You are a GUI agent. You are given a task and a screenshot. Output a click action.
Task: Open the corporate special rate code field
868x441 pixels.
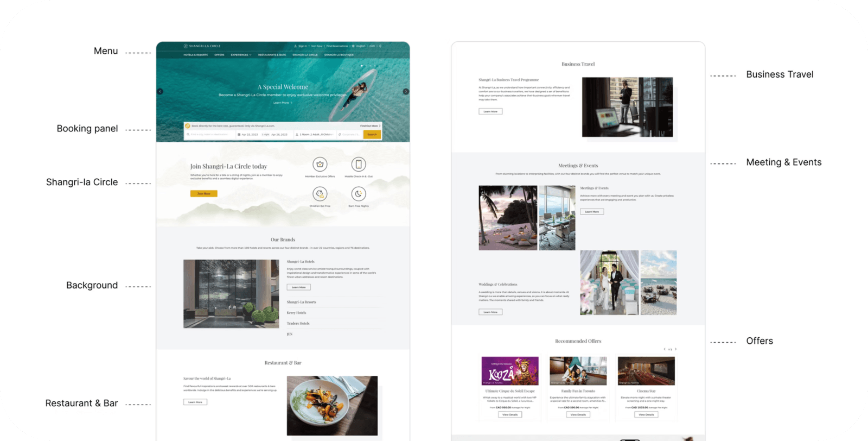[x=349, y=135]
